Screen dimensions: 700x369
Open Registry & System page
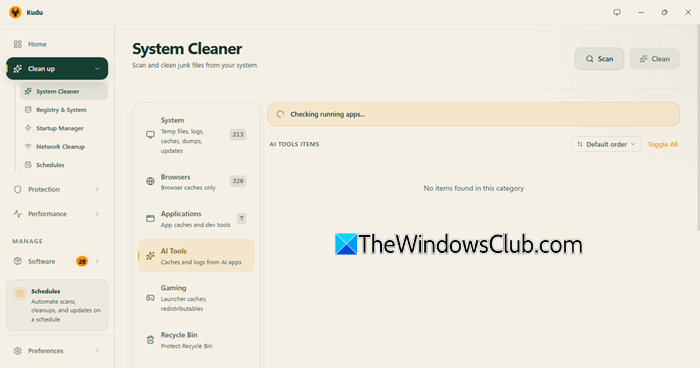tap(64, 110)
